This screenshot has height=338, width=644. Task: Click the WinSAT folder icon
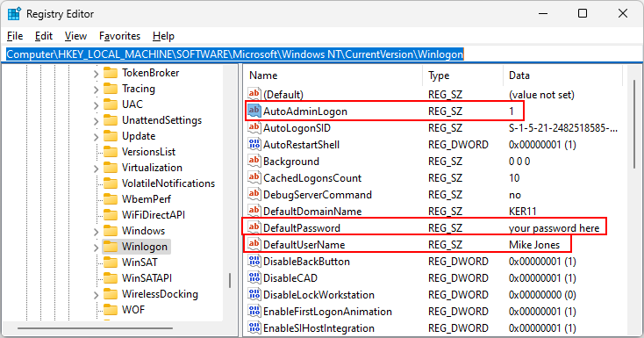point(111,262)
